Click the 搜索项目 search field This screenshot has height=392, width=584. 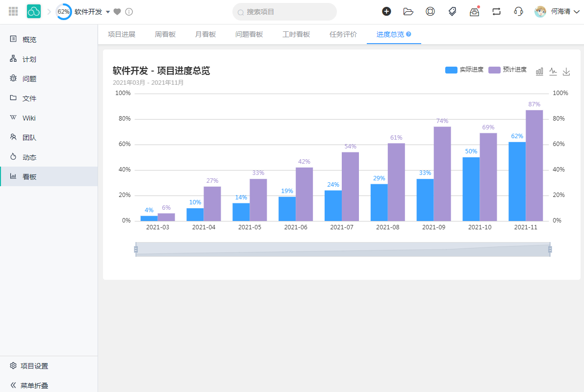pyautogui.click(x=284, y=12)
